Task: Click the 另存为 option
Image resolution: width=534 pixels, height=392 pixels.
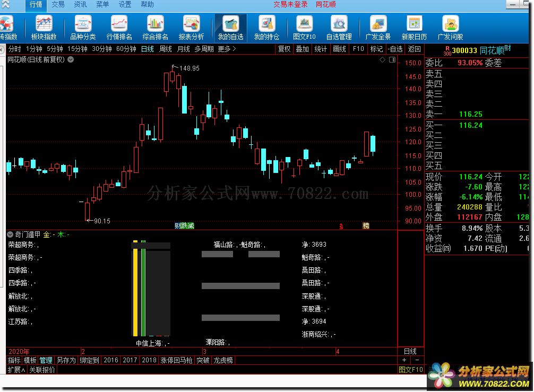Action: coord(66,360)
